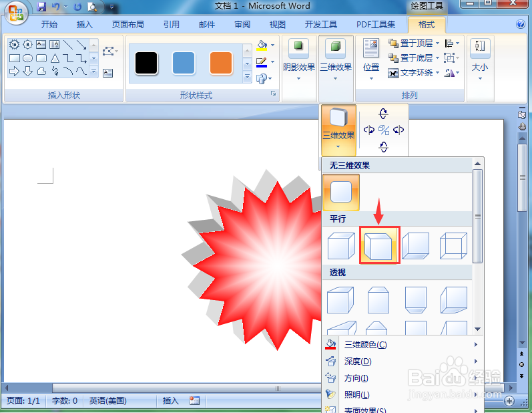Apply the orange shape style swatch
532x413 pixels.
[x=221, y=63]
